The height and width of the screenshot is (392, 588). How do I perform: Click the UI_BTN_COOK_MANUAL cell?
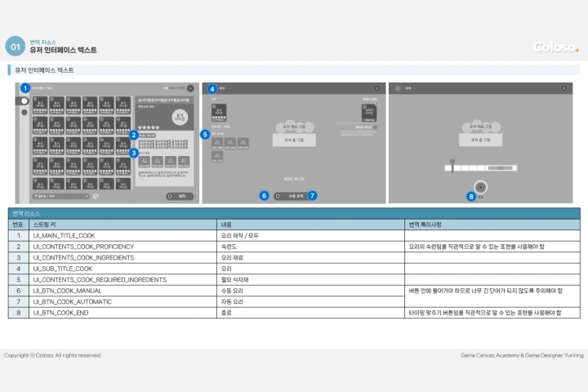click(122, 291)
